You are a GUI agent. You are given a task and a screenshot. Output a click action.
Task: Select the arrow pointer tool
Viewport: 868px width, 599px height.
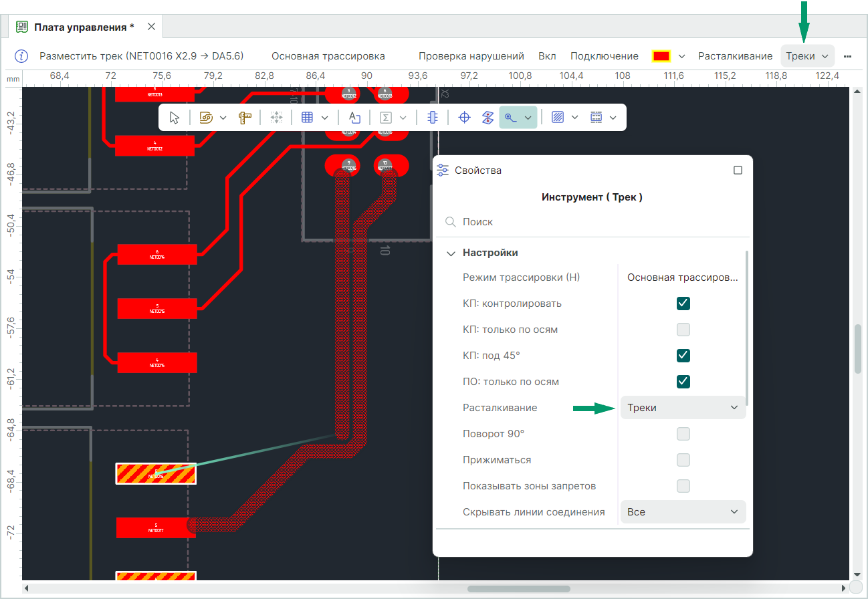(175, 118)
